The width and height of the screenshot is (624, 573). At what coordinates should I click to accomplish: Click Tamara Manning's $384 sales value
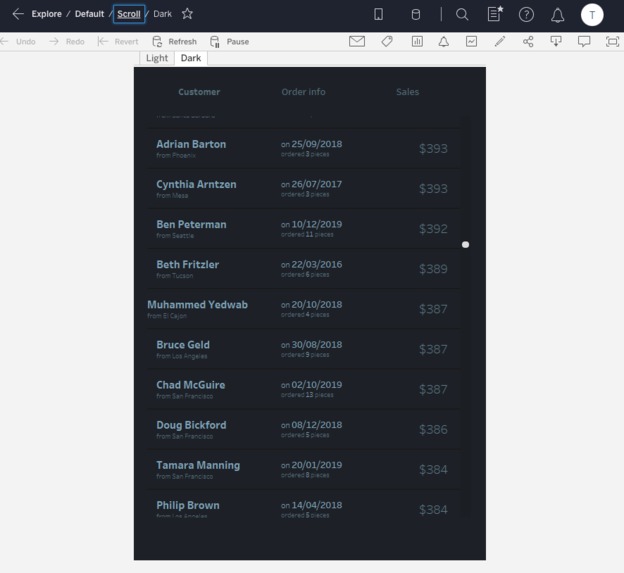pyautogui.click(x=433, y=470)
